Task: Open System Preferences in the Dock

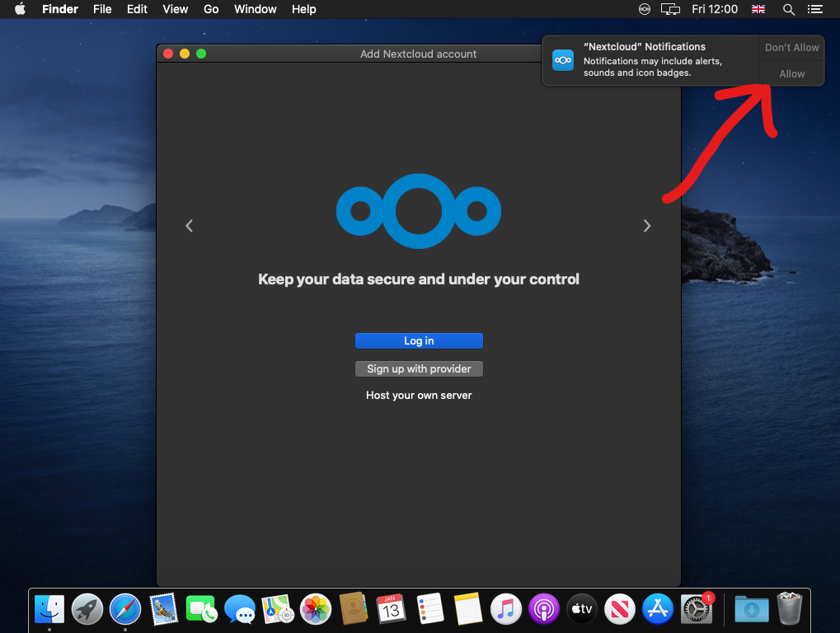Action: [696, 609]
